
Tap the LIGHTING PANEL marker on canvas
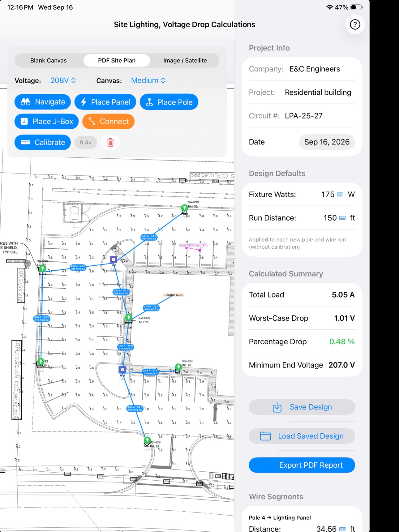click(x=174, y=295)
